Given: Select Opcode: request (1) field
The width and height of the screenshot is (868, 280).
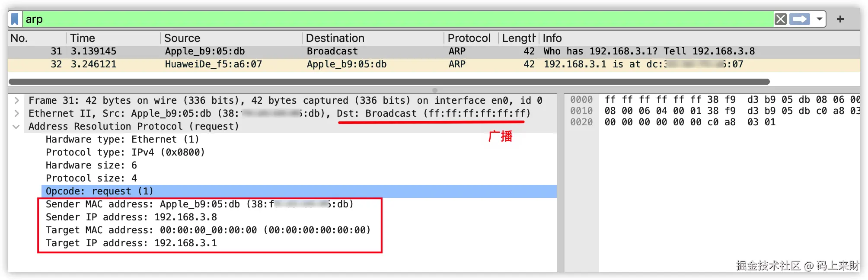Looking at the screenshot, I should [299, 191].
